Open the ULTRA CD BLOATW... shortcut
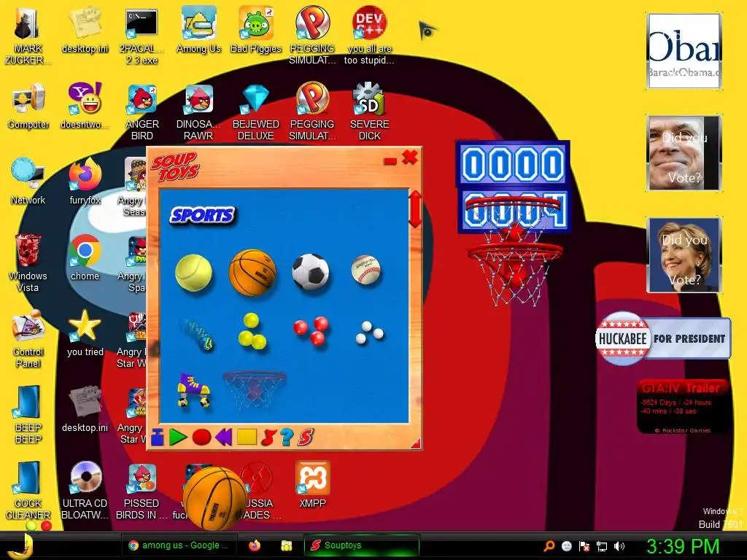Viewport: 747px width, 560px height. coord(85,491)
